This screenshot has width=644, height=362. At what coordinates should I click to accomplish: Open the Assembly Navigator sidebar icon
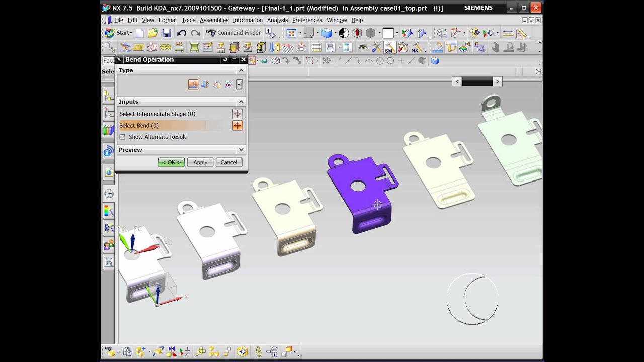pos(109,95)
